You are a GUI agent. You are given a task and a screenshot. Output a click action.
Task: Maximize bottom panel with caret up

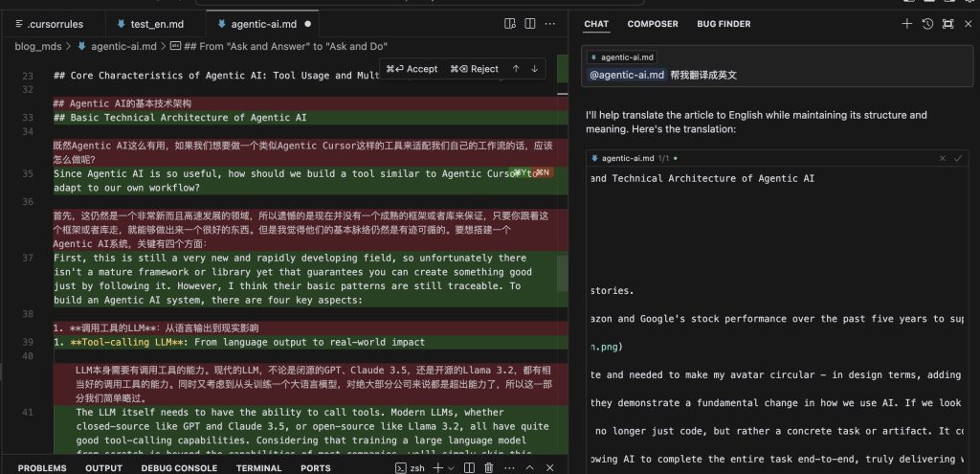pyautogui.click(x=530, y=467)
